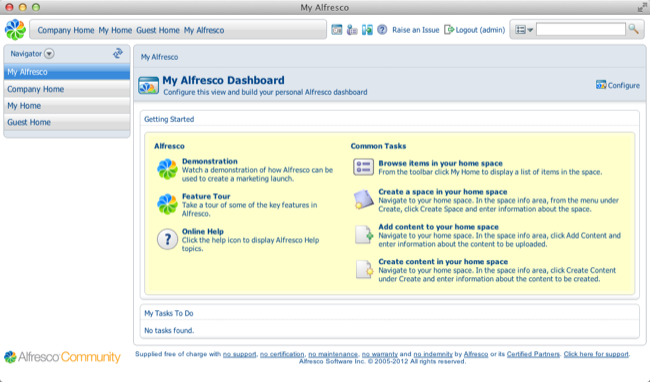Click the Demonstration flower icon
This screenshot has height=382, width=650.
point(167,169)
